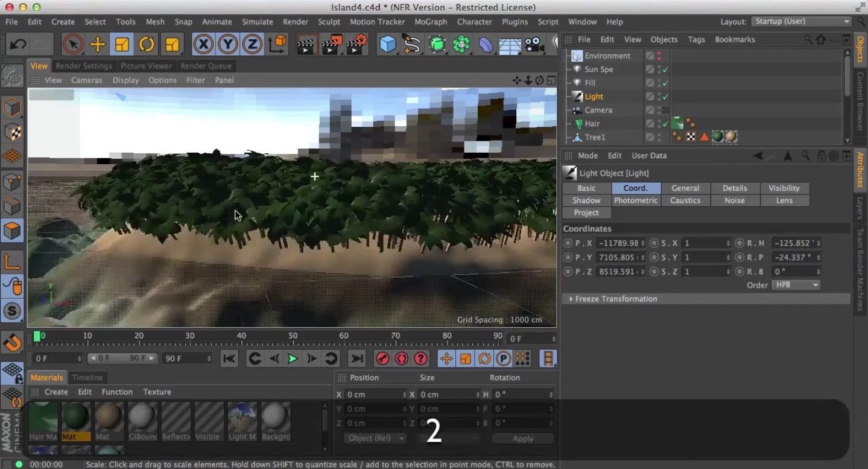Enable Texture mode in left palette

click(x=12, y=132)
